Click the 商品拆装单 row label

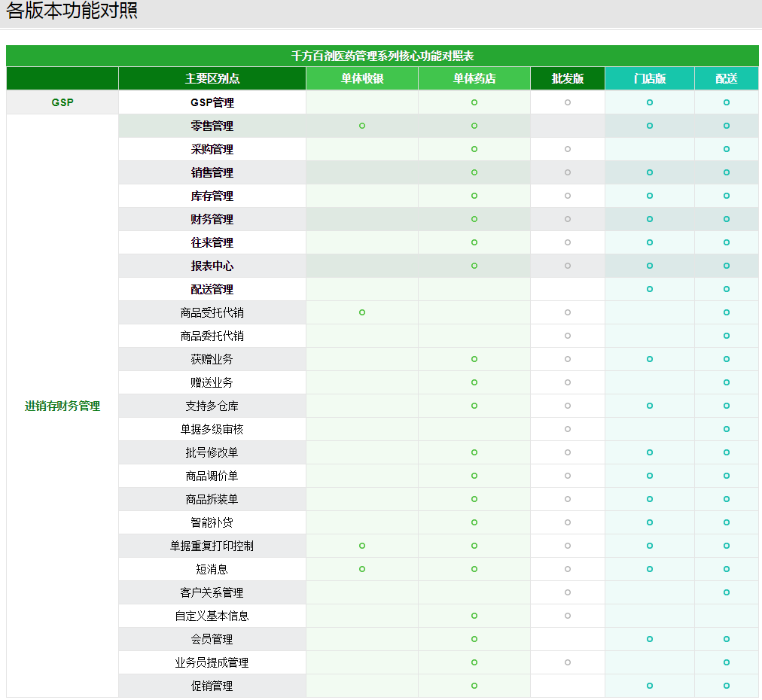[x=212, y=499]
